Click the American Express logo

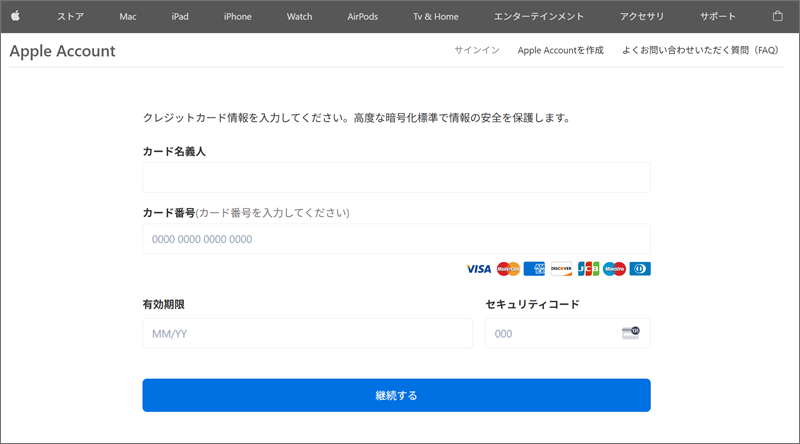(x=534, y=269)
